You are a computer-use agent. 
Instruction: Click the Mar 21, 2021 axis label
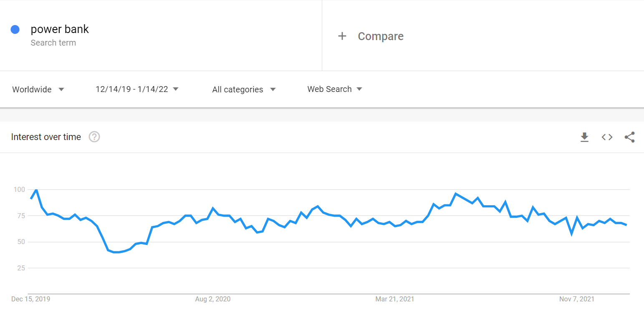pyautogui.click(x=395, y=299)
